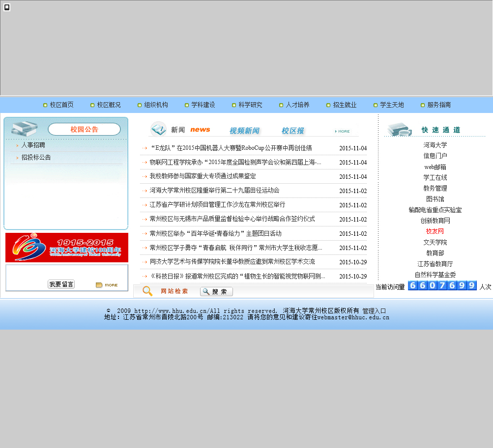Open the 学生天地 menu item
Screen dimensions: 493x448
pos(392,105)
